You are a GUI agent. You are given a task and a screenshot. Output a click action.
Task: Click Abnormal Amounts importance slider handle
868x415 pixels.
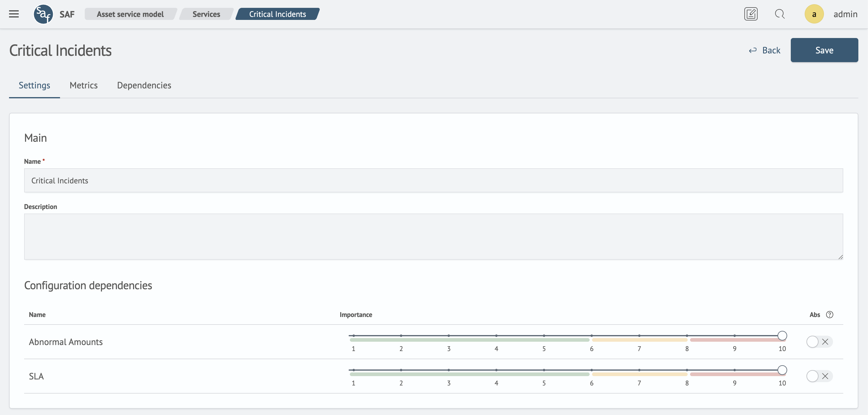(782, 335)
